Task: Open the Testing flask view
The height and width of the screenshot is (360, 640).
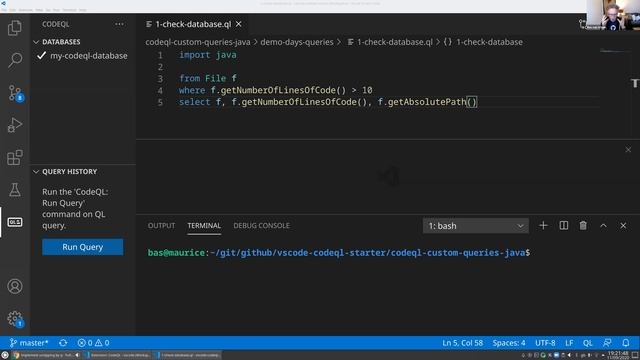Action: pyautogui.click(x=15, y=190)
